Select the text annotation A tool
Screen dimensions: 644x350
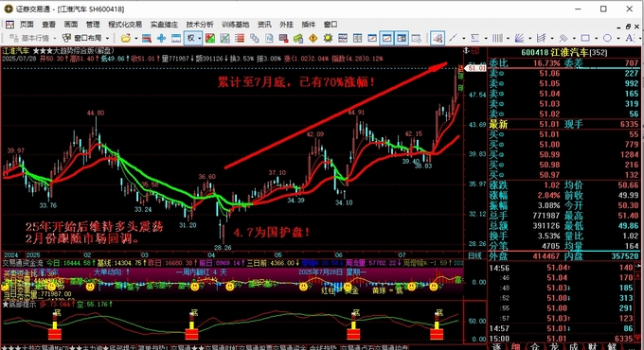629,38
